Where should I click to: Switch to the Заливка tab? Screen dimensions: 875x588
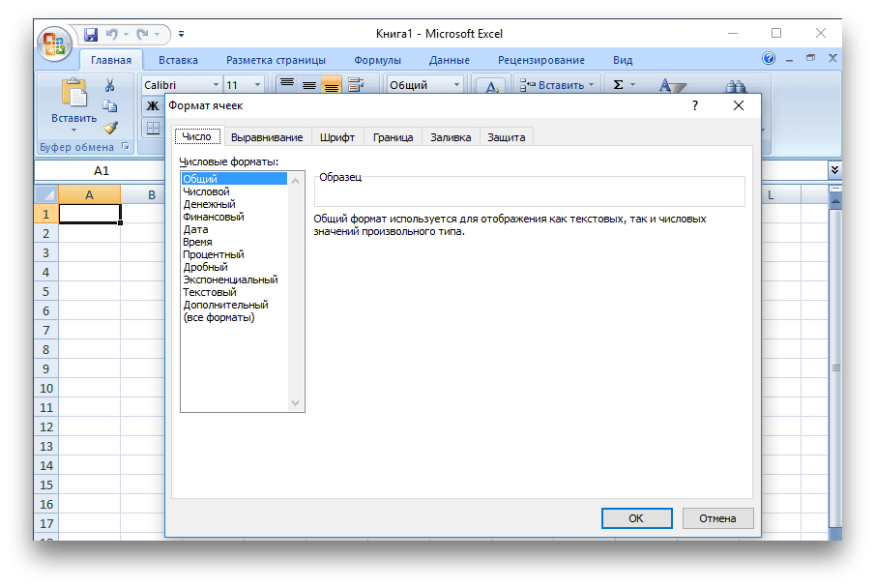(451, 137)
